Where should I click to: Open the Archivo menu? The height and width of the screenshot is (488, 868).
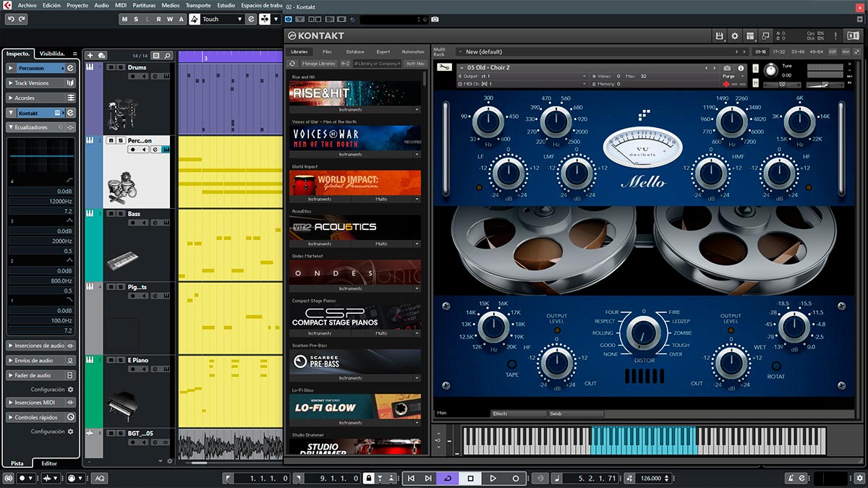tap(27, 5)
